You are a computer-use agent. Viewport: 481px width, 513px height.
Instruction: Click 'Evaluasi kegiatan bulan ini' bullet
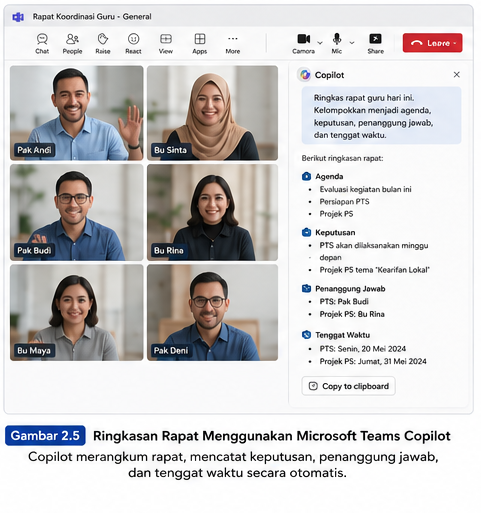click(365, 189)
